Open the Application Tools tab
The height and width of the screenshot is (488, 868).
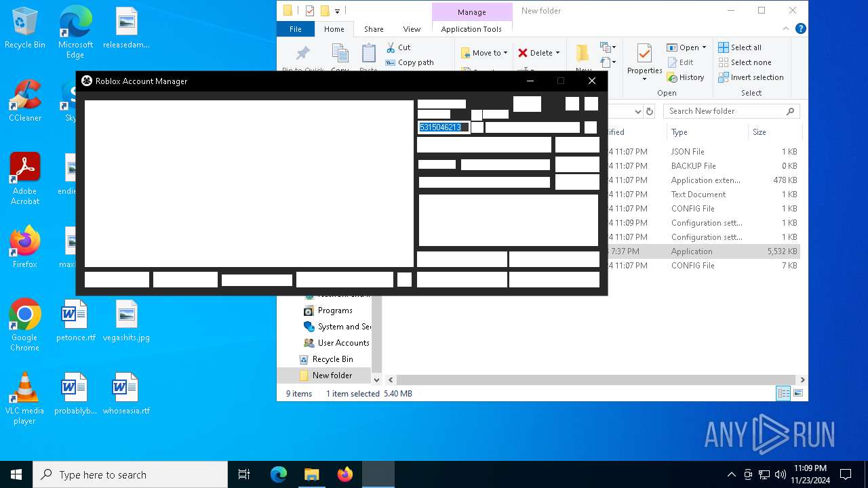[471, 29]
